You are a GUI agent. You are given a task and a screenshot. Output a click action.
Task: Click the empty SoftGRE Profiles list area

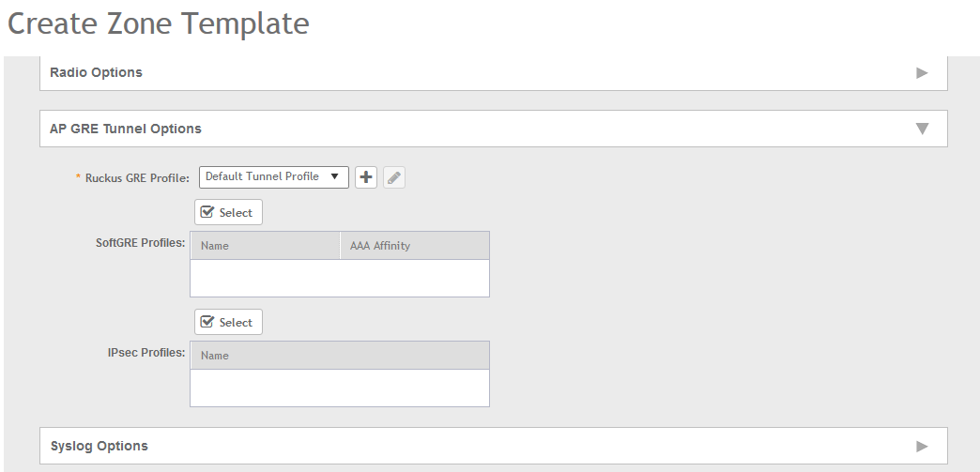339,278
